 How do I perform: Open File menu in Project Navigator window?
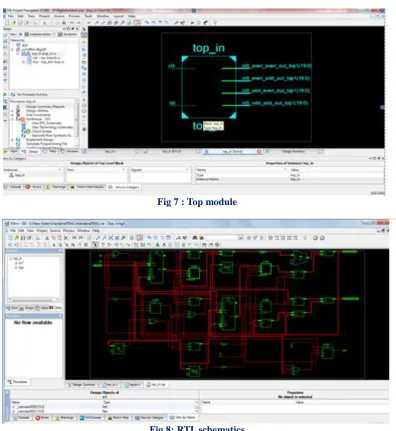[11, 16]
